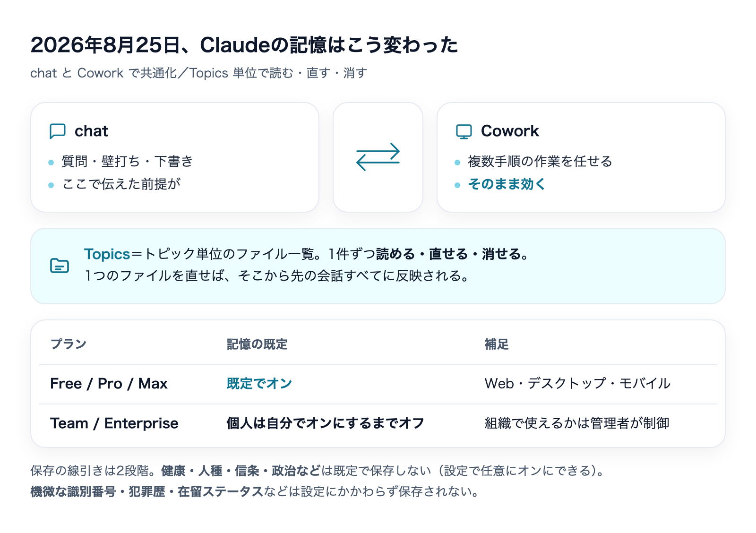Click the そのまま効く highlighted text

coord(507,184)
